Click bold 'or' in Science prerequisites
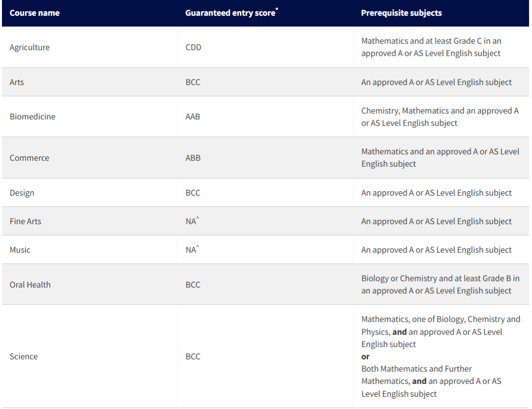532x409 pixels. click(366, 356)
